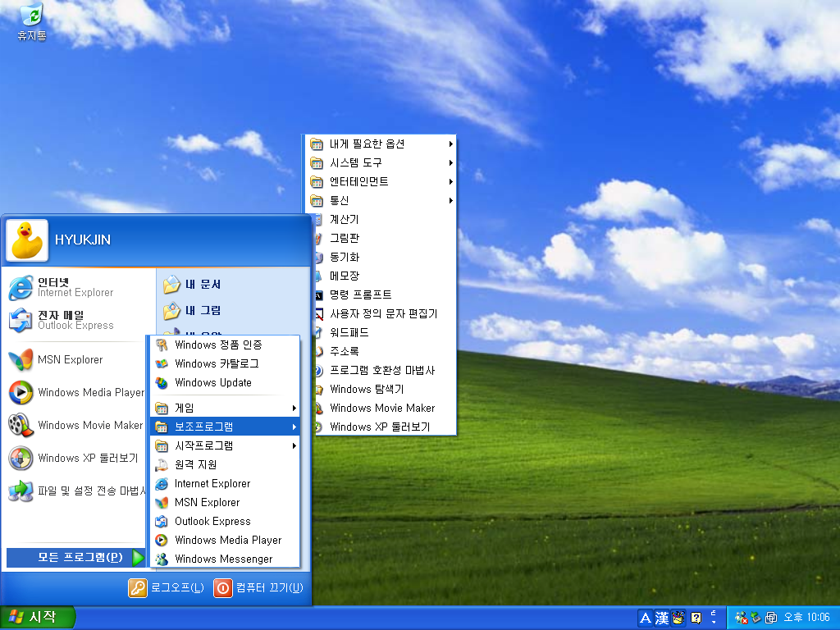The width and height of the screenshot is (840, 630).
Task: Open Windows 정품 인증 entry
Action: click(225, 345)
